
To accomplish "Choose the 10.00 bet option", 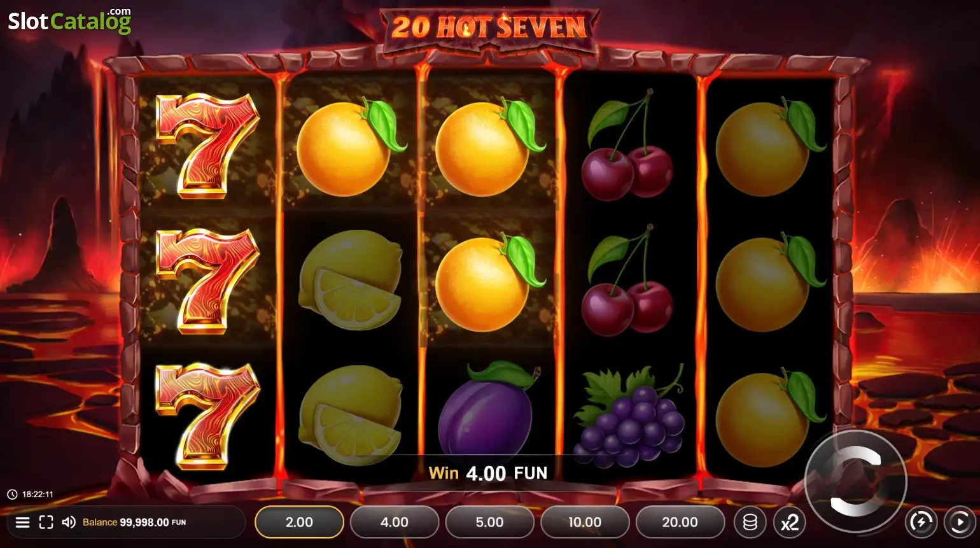I will 585,522.
